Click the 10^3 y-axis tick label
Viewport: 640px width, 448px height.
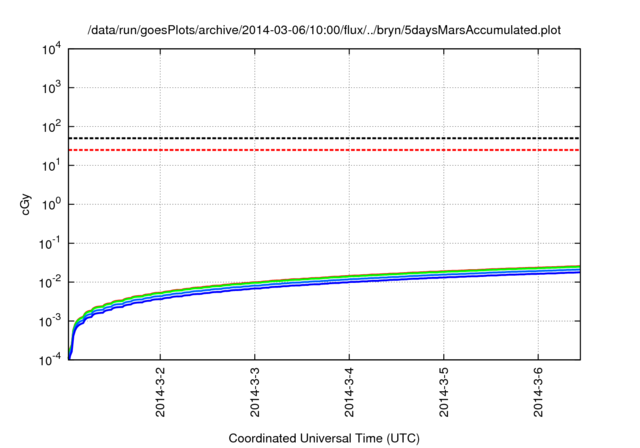click(x=51, y=88)
